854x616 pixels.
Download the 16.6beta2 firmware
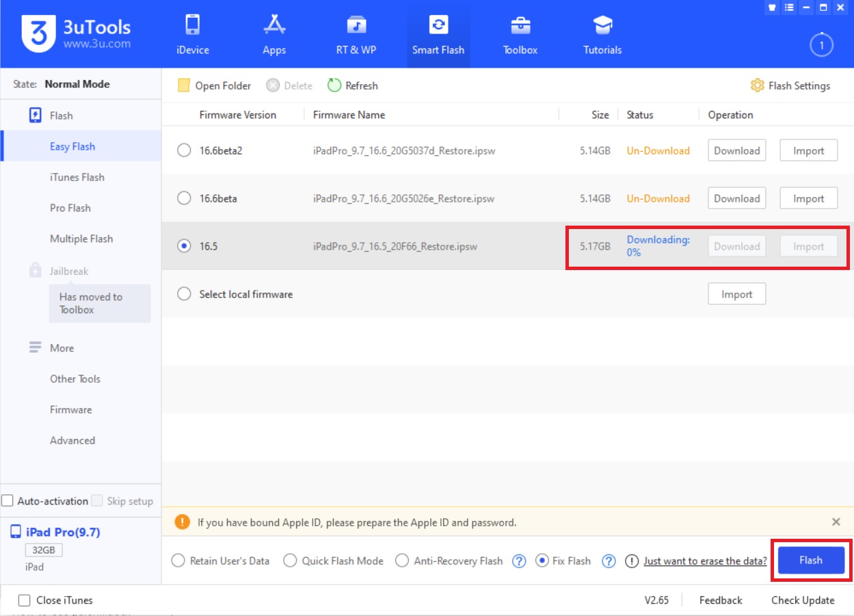736,150
